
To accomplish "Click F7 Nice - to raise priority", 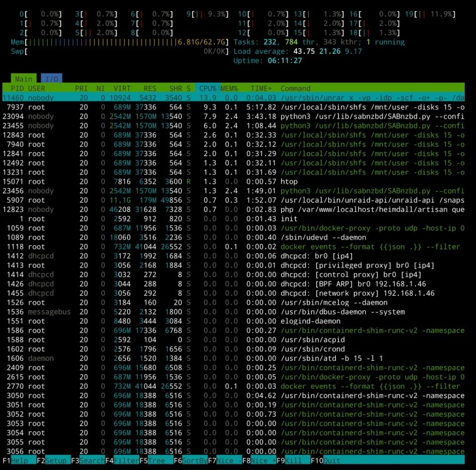I will (225, 461).
